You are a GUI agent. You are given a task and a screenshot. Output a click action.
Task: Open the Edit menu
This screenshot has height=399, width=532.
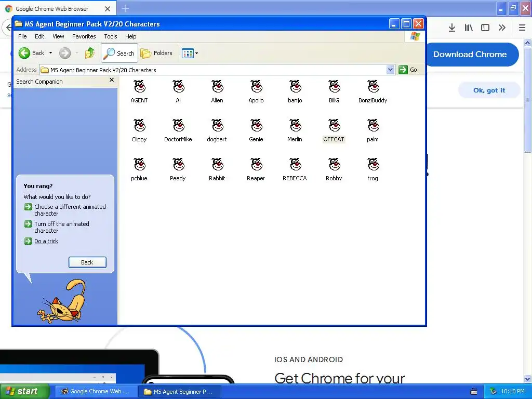(39, 36)
